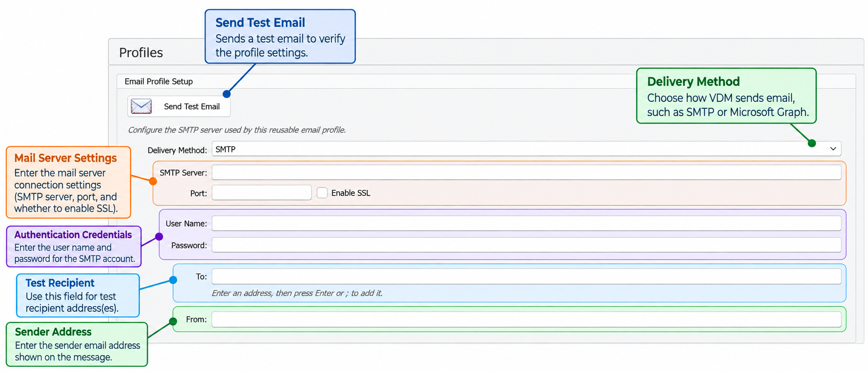868x371 pixels.
Task: Click the Send Test Email button
Action: click(179, 106)
